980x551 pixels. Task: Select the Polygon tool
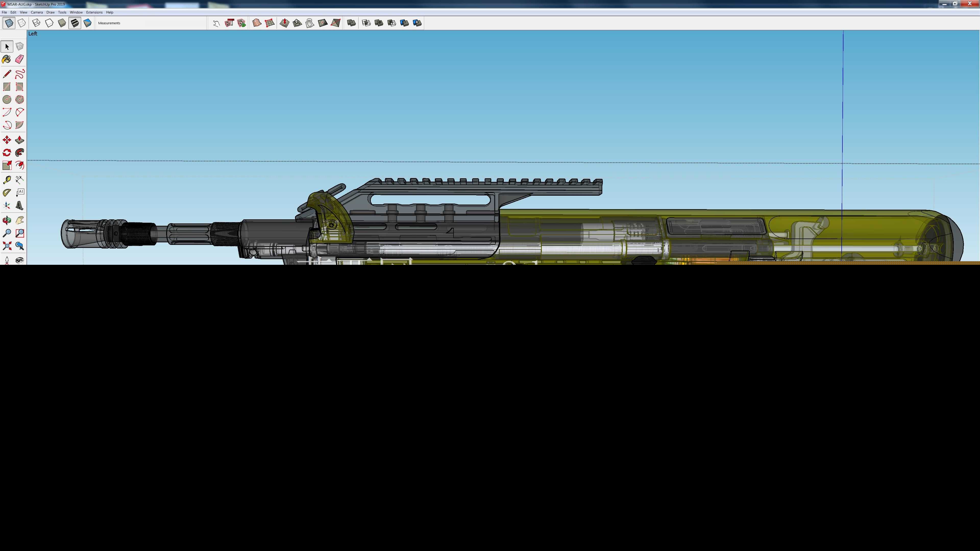(20, 100)
